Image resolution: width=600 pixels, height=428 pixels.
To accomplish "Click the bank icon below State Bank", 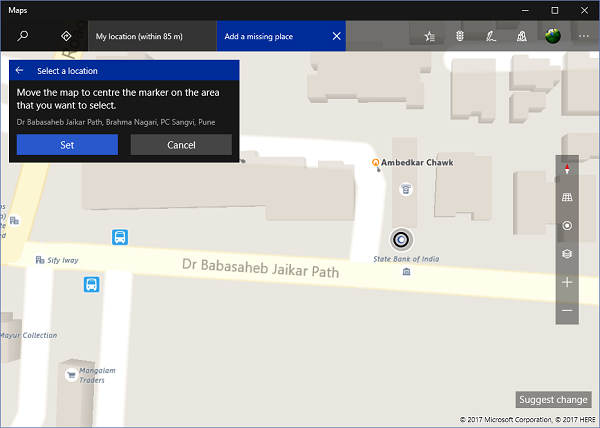I will pyautogui.click(x=406, y=272).
